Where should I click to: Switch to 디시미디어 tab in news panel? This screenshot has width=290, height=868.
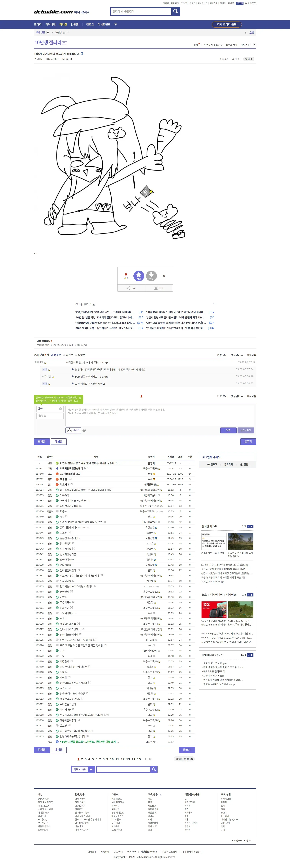[216, 595]
